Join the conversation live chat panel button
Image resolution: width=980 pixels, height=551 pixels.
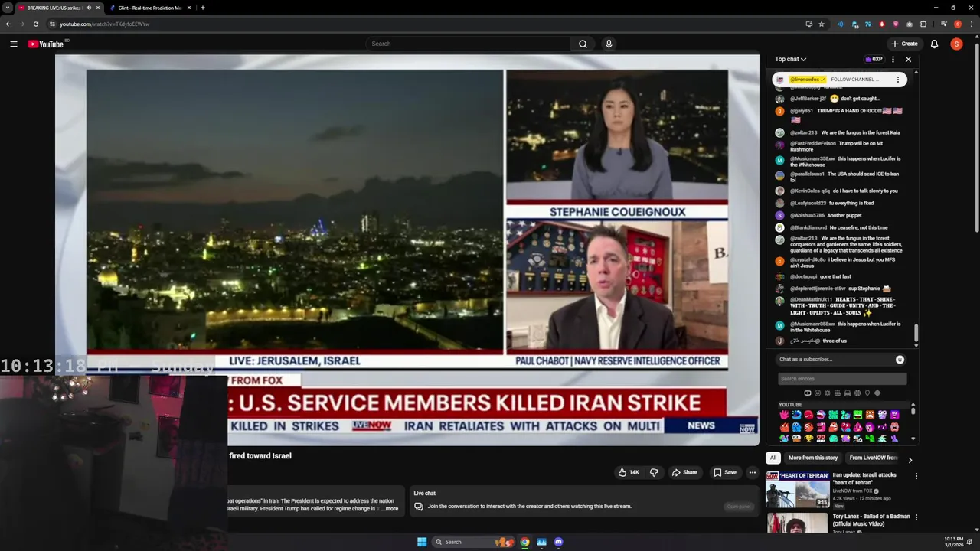coord(738,506)
